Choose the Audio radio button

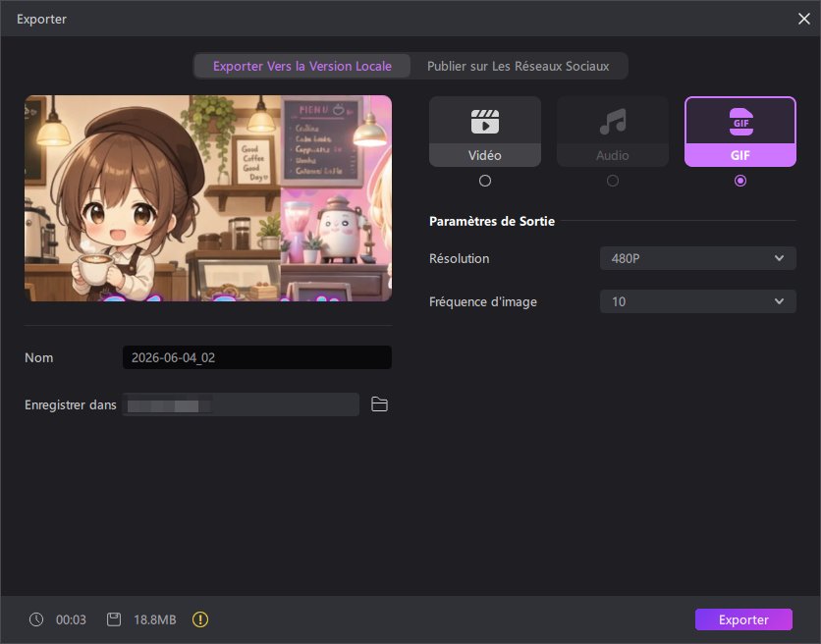coord(613,181)
